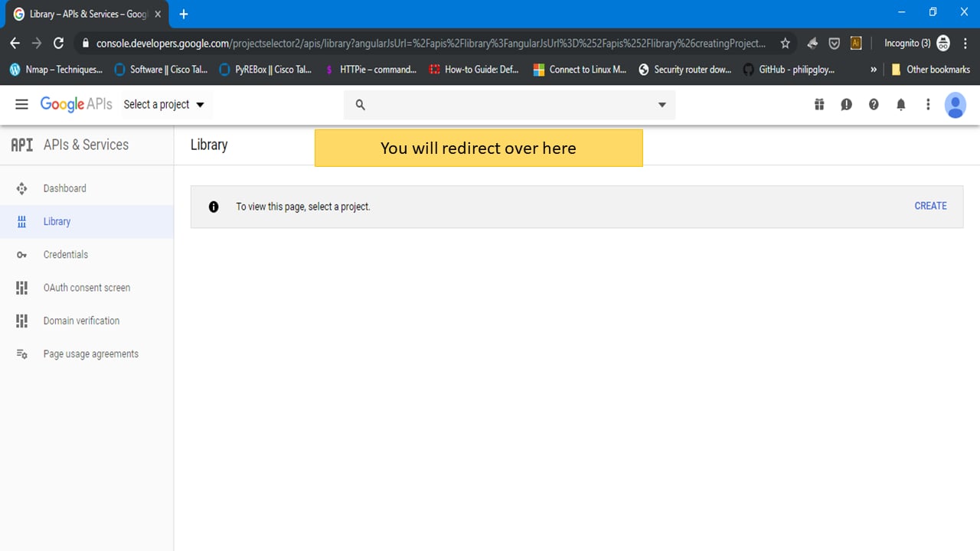Click the Chrome extension puzzle-arrow icon
980x551 pixels.
[812, 44]
